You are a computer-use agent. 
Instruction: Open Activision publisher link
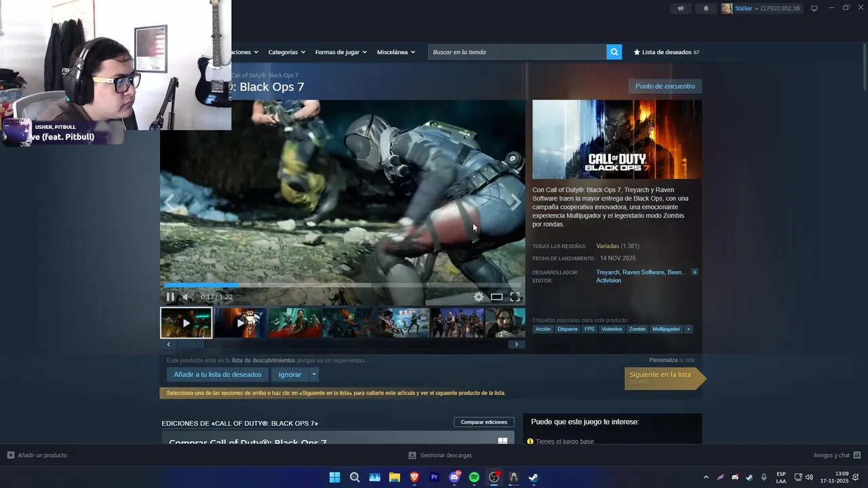609,281
